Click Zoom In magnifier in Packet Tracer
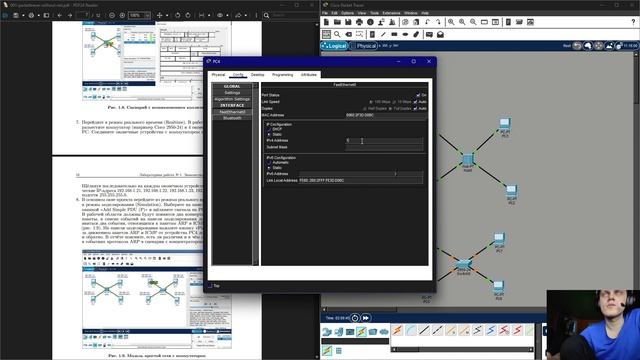This screenshot has width=640, height=360. (x=451, y=22)
